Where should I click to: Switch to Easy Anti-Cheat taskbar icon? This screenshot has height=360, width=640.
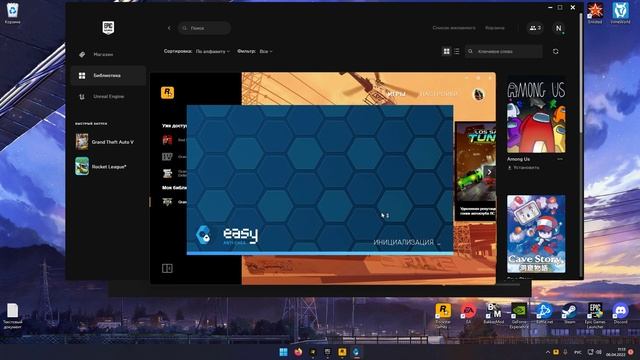coord(356,352)
